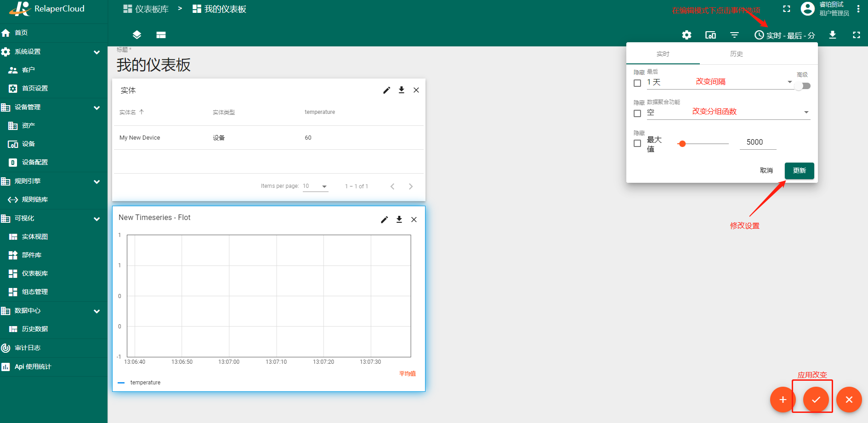
Task: Toggle the 高级 advanced switch
Action: (x=803, y=86)
